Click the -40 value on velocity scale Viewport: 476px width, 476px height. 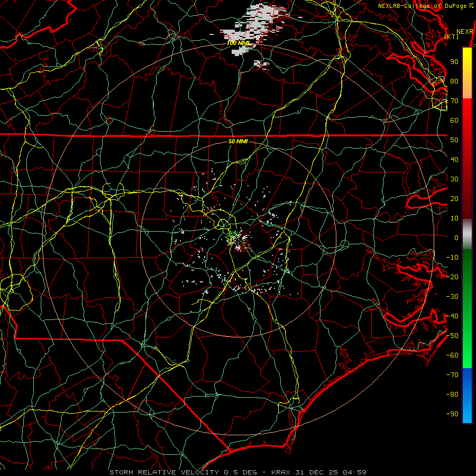click(x=452, y=316)
